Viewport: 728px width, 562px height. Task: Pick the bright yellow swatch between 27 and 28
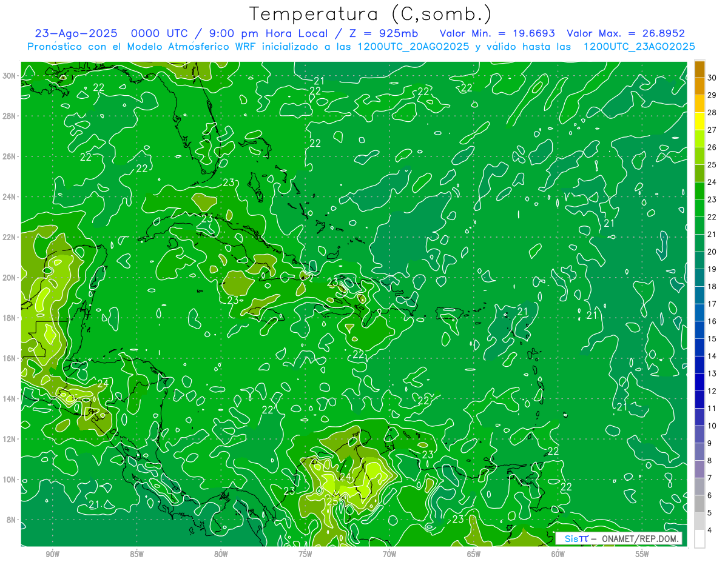point(699,121)
